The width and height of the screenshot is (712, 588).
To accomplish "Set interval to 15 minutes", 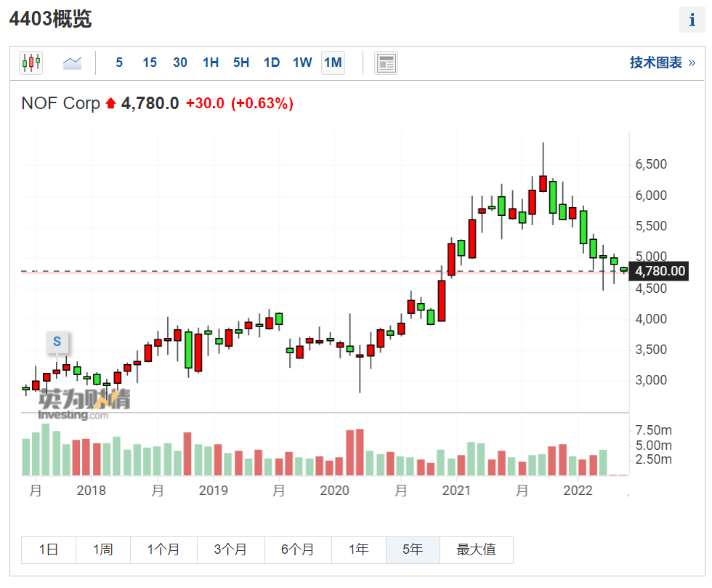I will [x=150, y=63].
